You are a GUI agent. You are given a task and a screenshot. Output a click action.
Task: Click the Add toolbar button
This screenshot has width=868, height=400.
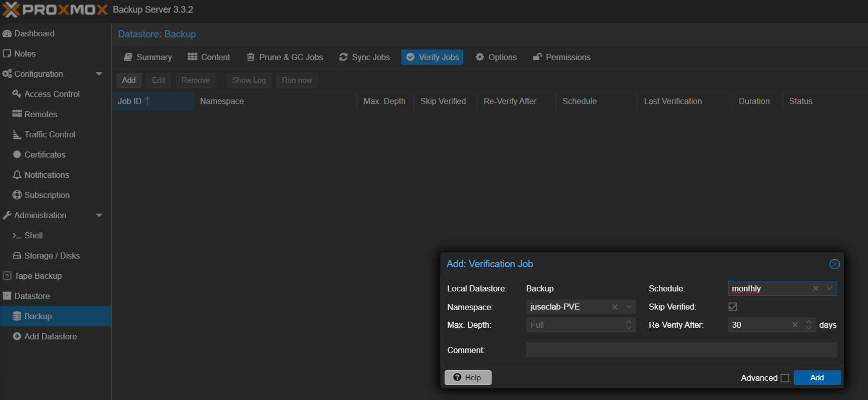tap(129, 80)
